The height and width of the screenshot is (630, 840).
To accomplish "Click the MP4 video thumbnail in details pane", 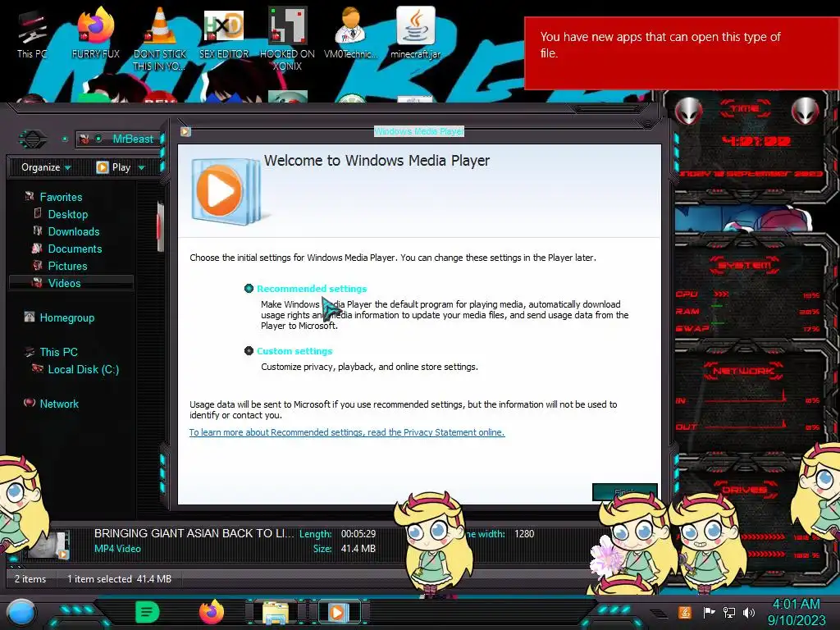I will 48,545.
